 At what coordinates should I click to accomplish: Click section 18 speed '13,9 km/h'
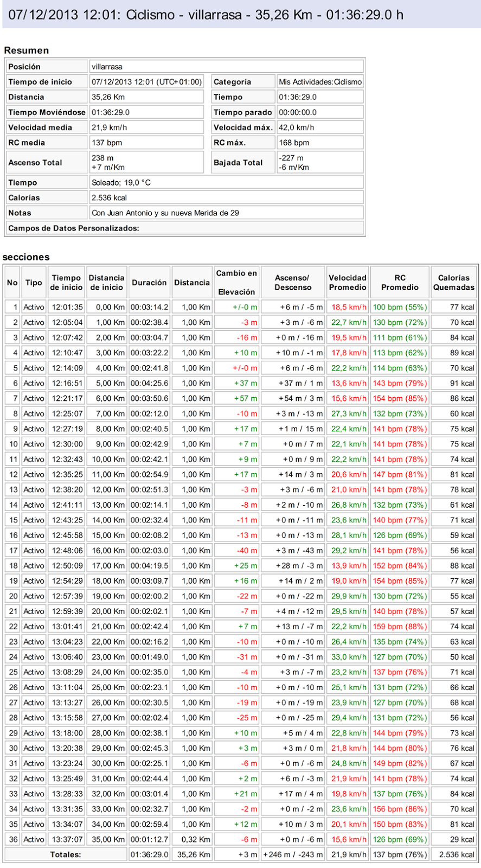coord(349,565)
